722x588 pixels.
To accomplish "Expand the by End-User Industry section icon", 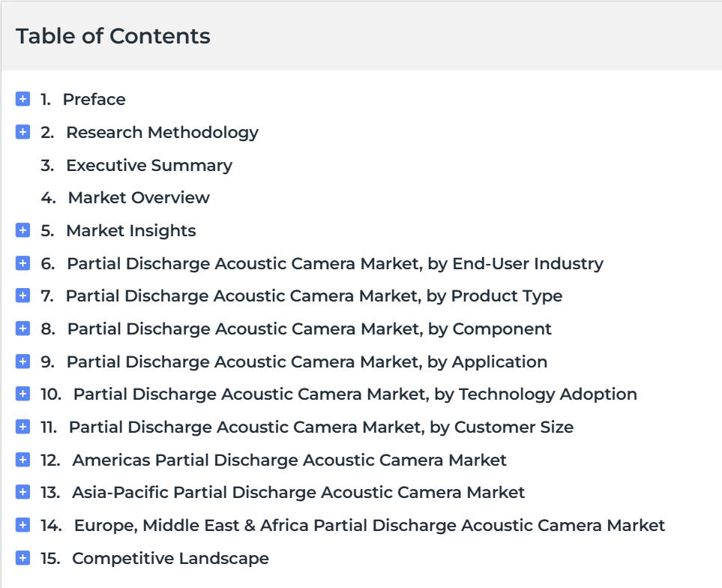I will 22,263.
